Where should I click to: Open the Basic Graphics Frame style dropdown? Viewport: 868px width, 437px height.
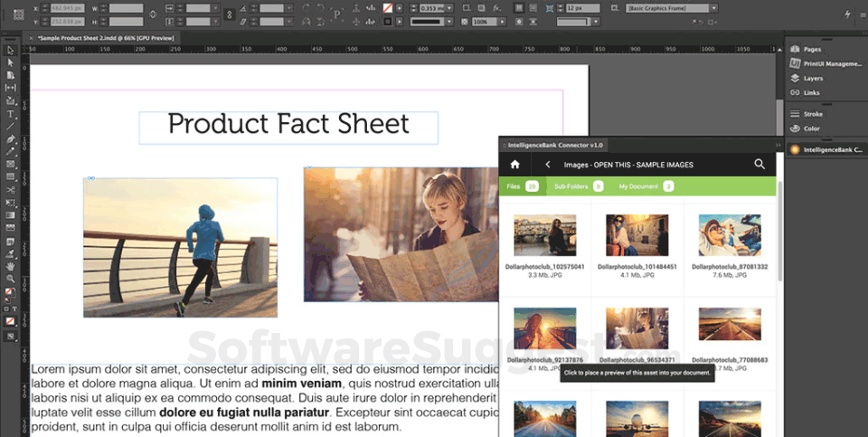[x=714, y=8]
